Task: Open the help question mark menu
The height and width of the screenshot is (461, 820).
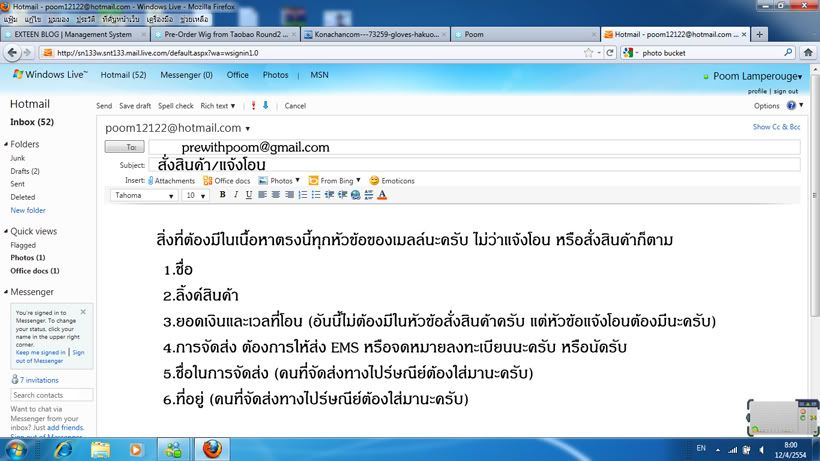Action: click(795, 106)
